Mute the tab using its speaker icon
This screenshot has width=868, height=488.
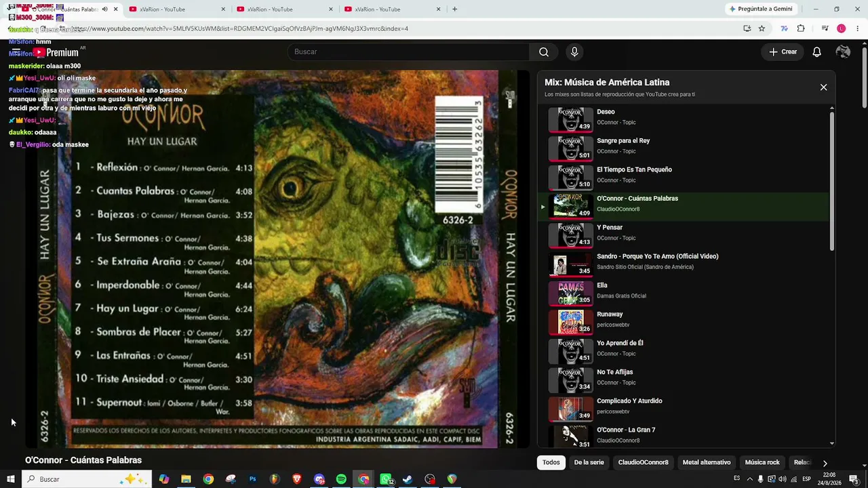tap(104, 9)
